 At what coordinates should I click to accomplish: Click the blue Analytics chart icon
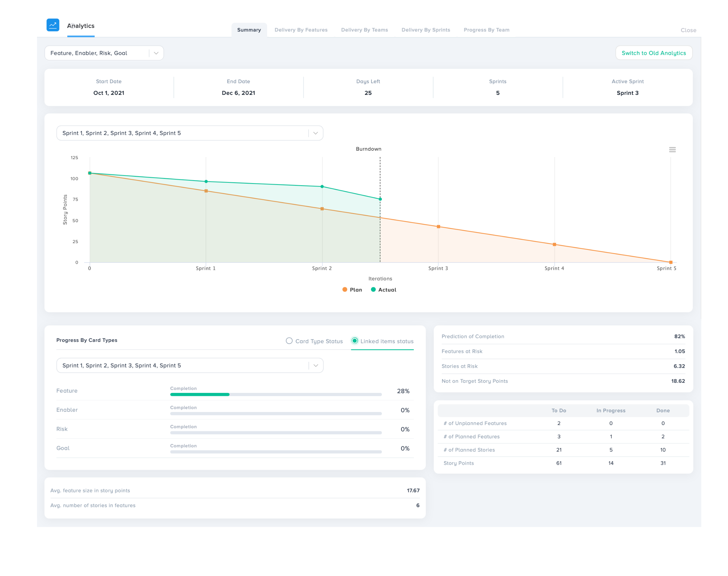click(52, 25)
